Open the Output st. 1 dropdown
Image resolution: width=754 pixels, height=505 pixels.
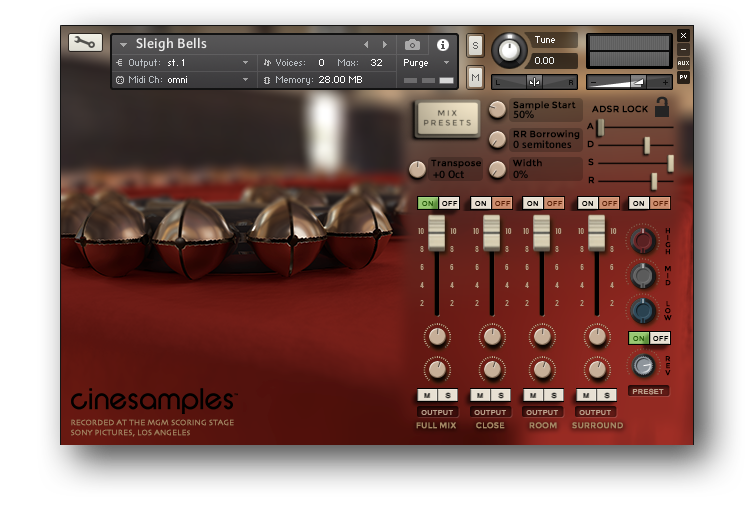point(246,63)
